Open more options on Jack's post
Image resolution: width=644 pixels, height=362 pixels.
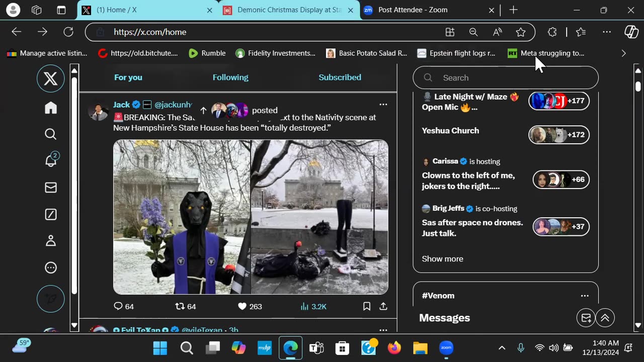coord(383,105)
